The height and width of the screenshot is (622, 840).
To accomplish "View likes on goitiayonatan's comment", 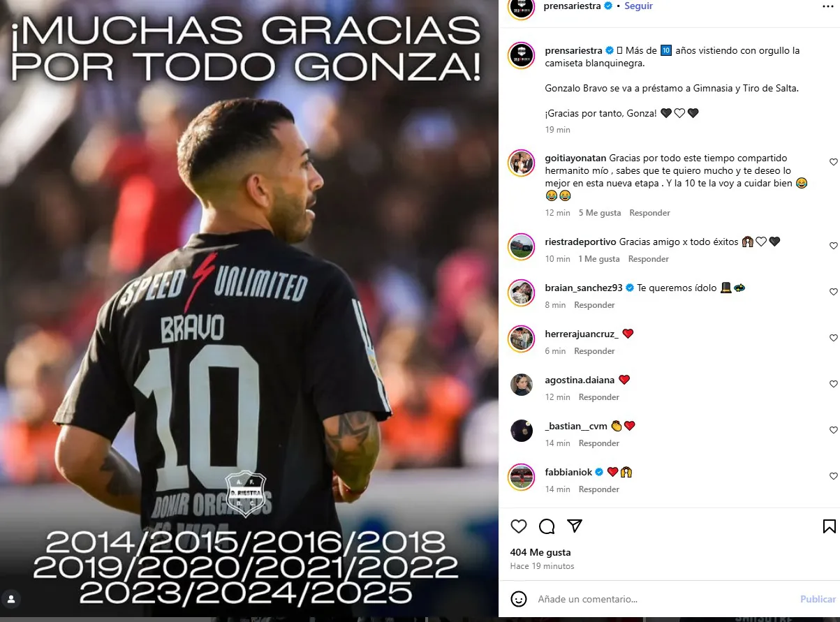I will pyautogui.click(x=600, y=213).
